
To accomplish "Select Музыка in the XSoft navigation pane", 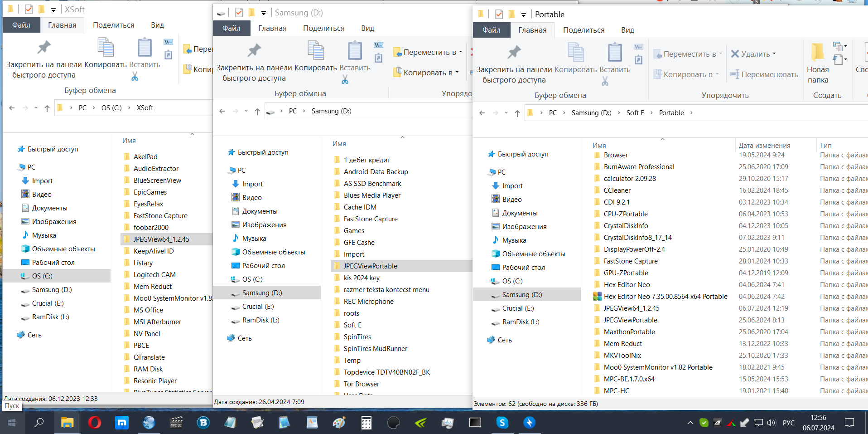I will (44, 235).
